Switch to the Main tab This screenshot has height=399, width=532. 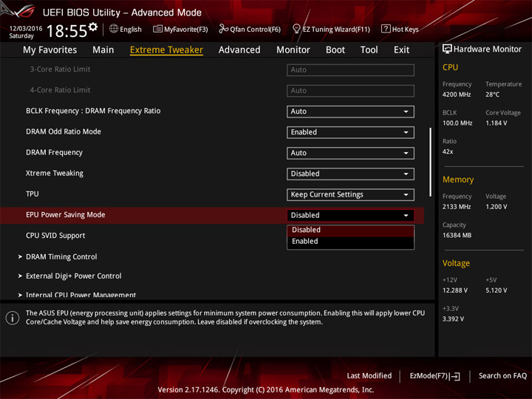pos(103,50)
